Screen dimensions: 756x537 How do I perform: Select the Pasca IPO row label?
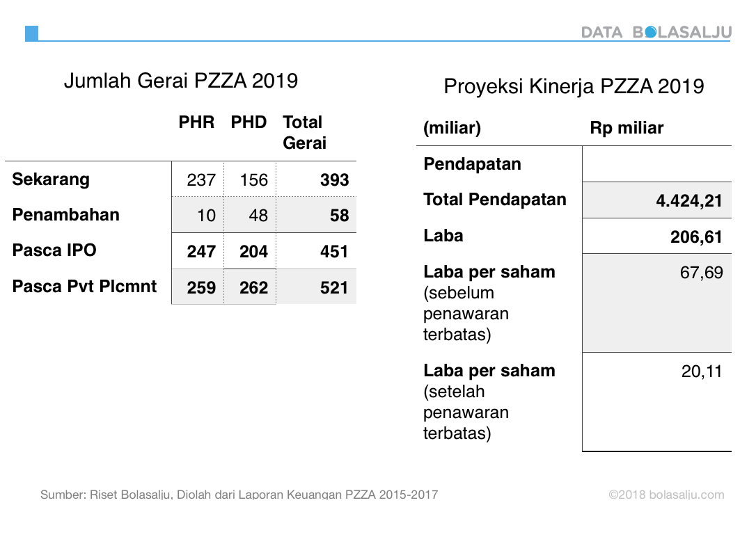pos(54,250)
